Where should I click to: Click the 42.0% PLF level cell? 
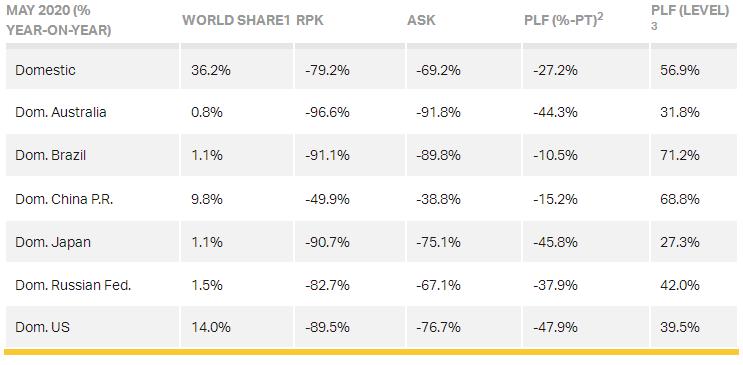pos(680,285)
